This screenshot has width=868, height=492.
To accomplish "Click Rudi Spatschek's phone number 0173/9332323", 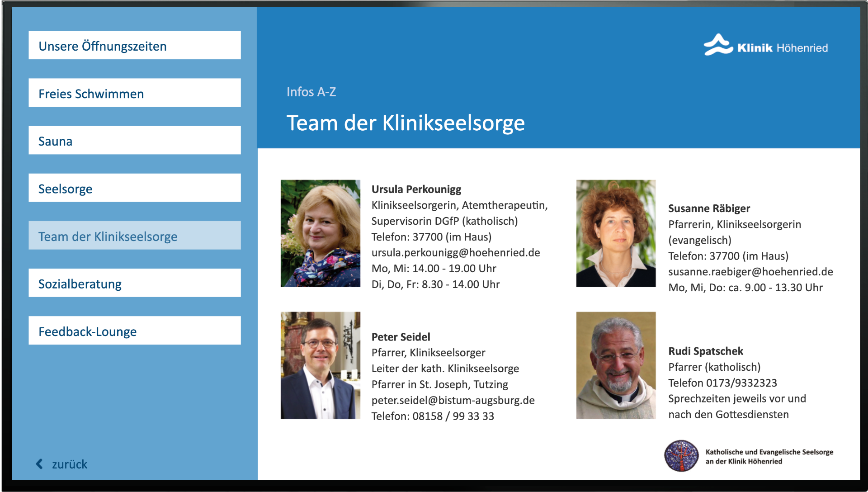I will [x=741, y=383].
